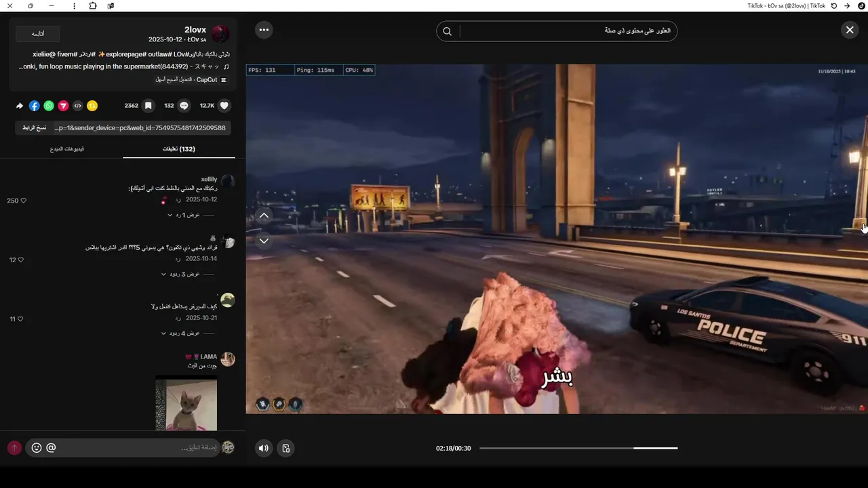Image resolution: width=868 pixels, height=488 pixels.
Task: Switch to the comments (132) tab
Action: (x=179, y=149)
